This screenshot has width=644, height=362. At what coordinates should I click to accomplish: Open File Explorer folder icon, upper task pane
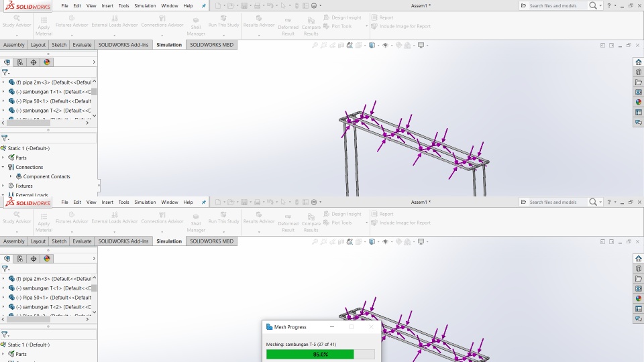pyautogui.click(x=638, y=82)
